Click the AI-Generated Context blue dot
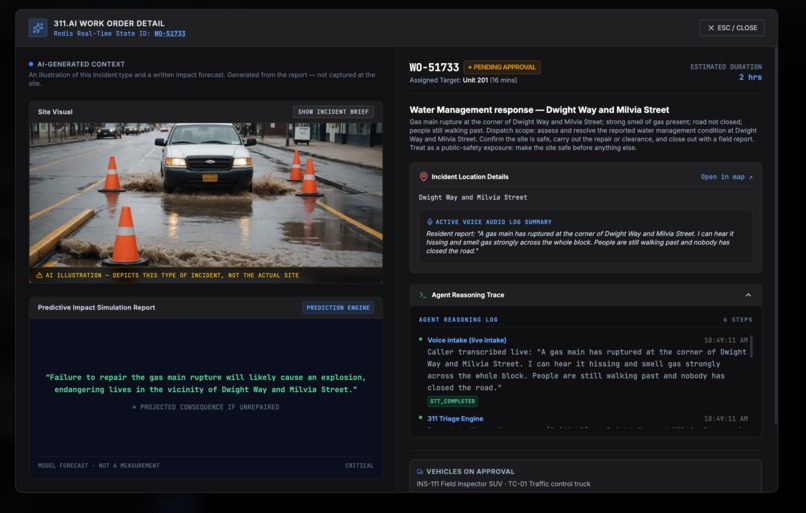The height and width of the screenshot is (513, 806). coord(31,64)
